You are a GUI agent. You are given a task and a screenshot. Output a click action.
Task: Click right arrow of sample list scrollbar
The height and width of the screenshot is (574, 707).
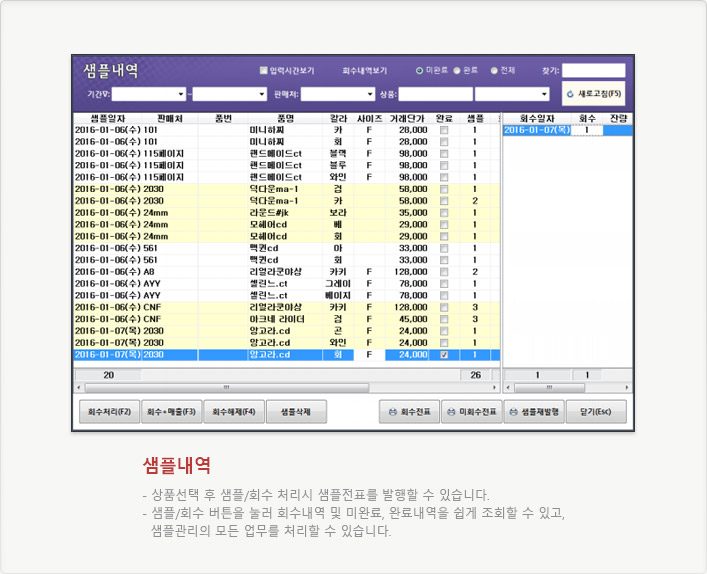[x=495, y=388]
